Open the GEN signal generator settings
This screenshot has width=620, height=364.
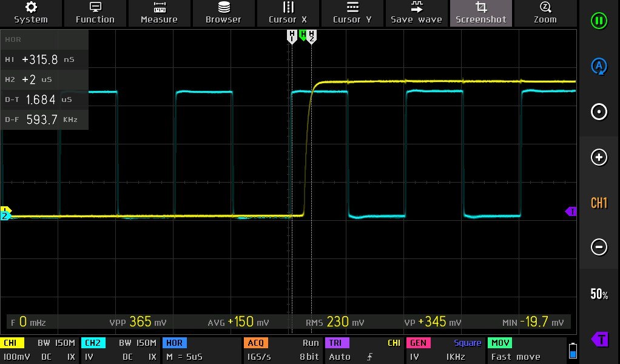(419, 343)
